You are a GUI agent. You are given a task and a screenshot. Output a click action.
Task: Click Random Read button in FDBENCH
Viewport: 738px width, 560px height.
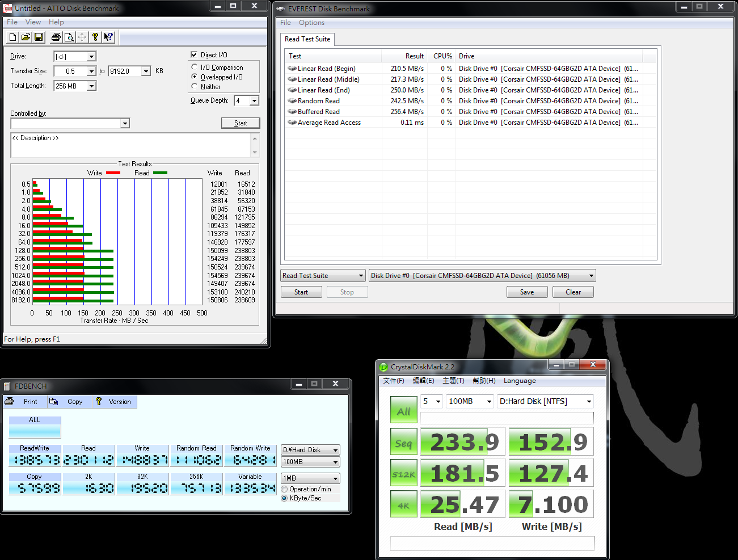(196, 456)
